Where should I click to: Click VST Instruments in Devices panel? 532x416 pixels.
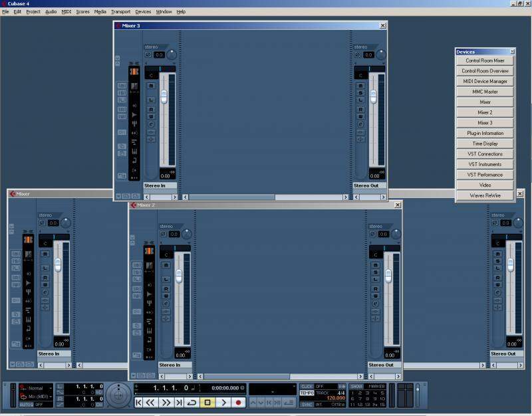[485, 164]
